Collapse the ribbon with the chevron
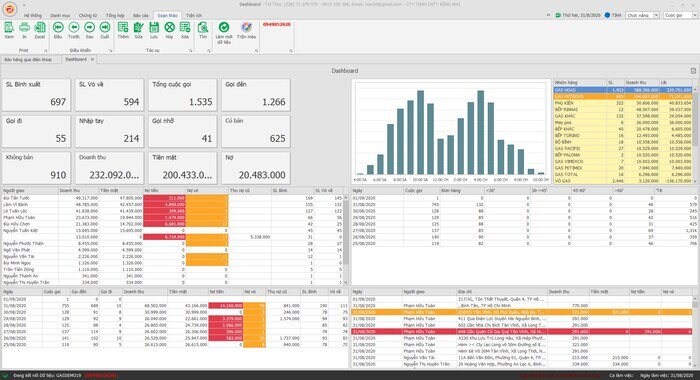 (x=548, y=15)
